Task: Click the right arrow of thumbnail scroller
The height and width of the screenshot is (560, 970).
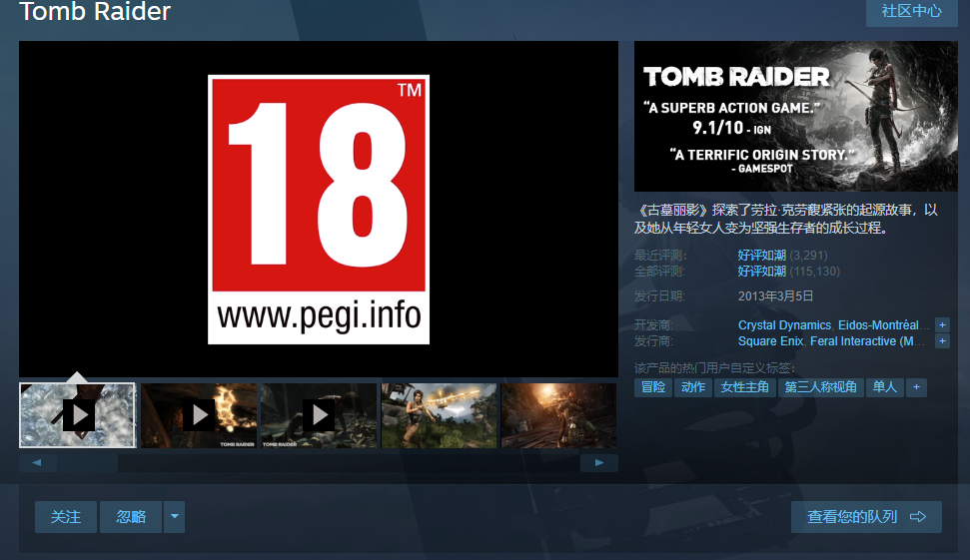Action: [598, 462]
